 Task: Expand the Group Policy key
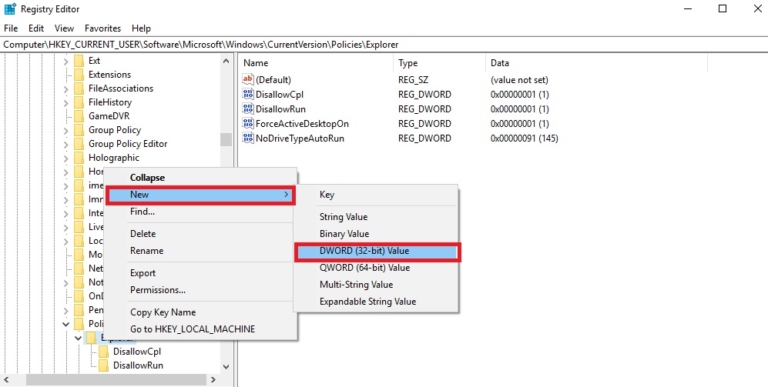[x=66, y=130]
